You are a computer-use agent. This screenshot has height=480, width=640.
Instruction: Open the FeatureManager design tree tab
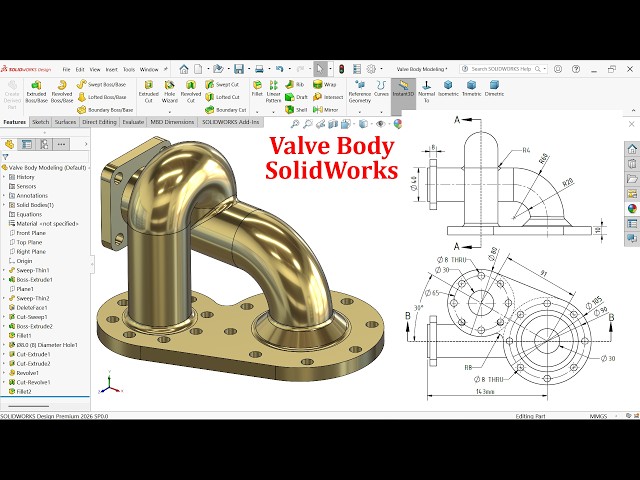[9, 144]
